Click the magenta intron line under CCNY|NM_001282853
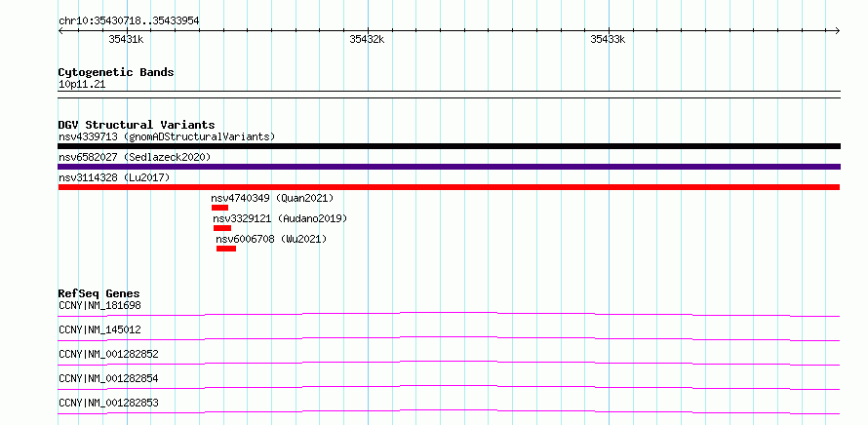The image size is (868, 425). pyautogui.click(x=449, y=411)
